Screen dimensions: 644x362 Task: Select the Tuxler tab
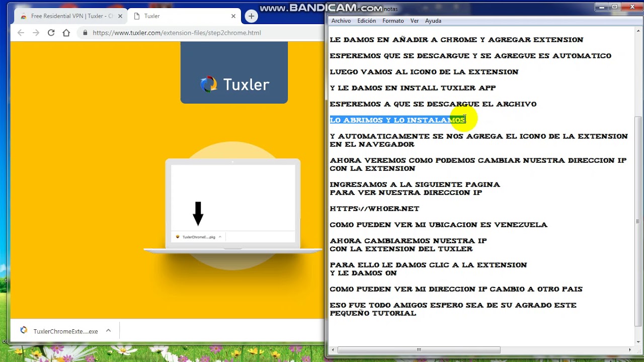[184, 16]
